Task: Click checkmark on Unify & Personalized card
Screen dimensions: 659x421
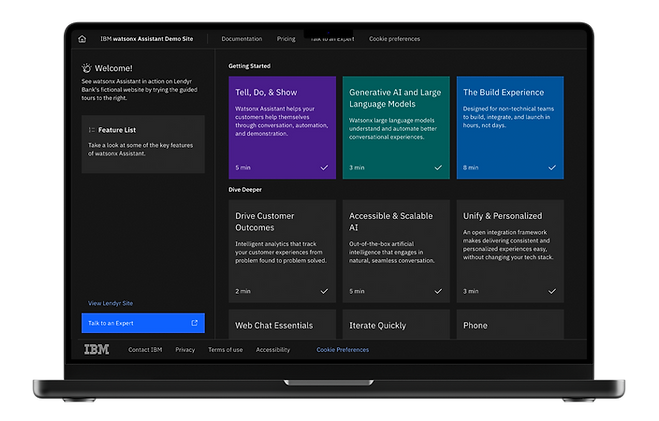Action: [552, 291]
